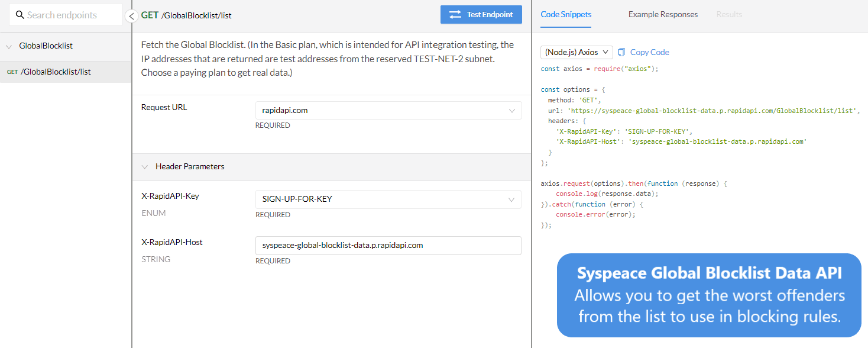The width and height of the screenshot is (868, 348).
Task: Click the X-RapidAPI-Host label
Action: pyautogui.click(x=172, y=242)
